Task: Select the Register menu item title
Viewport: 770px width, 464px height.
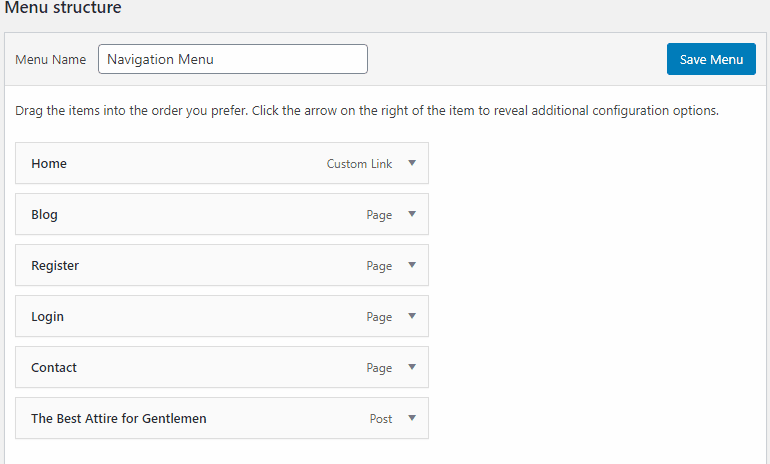Action: click(55, 266)
